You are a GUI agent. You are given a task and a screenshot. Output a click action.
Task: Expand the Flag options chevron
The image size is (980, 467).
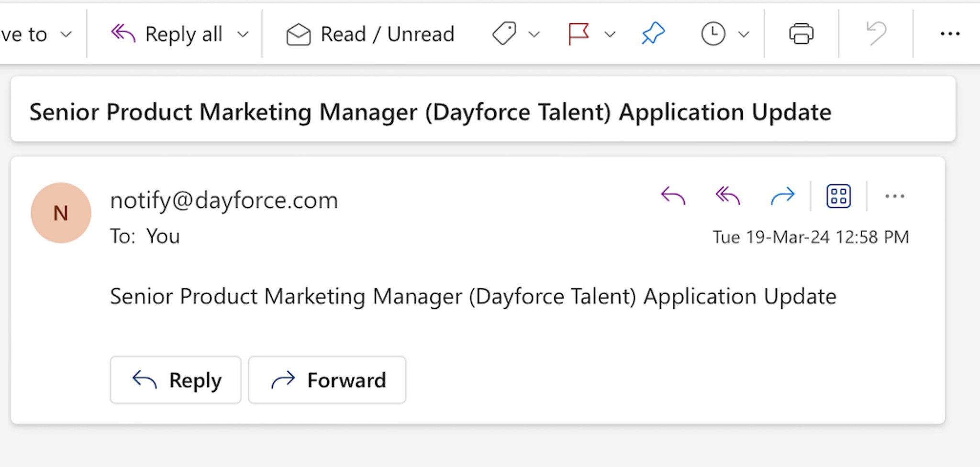coord(610,34)
